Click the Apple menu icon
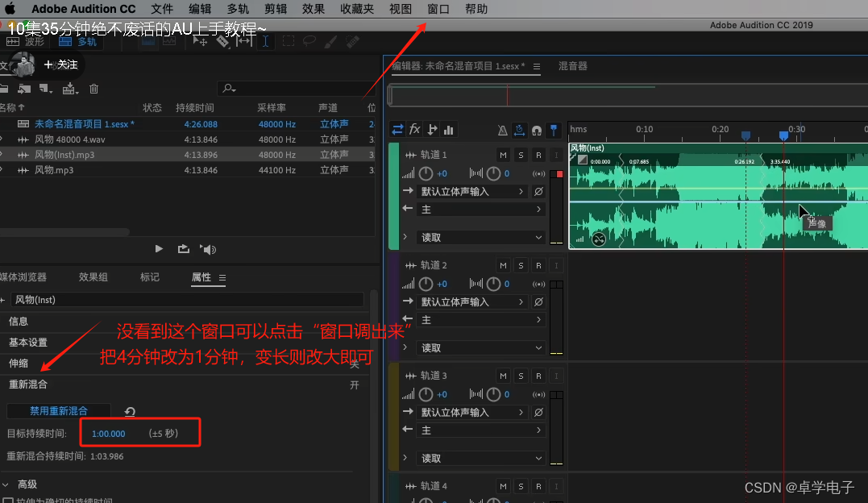868x503 pixels. pos(10,9)
